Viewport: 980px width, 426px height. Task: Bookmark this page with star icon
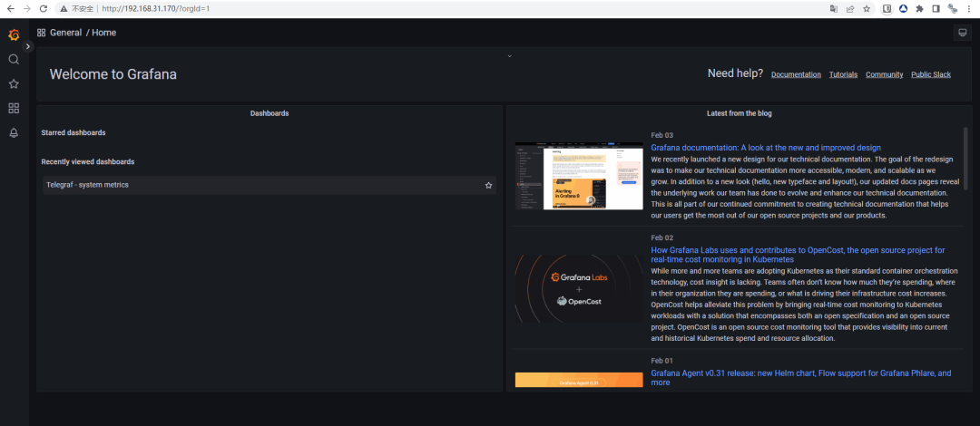867,9
